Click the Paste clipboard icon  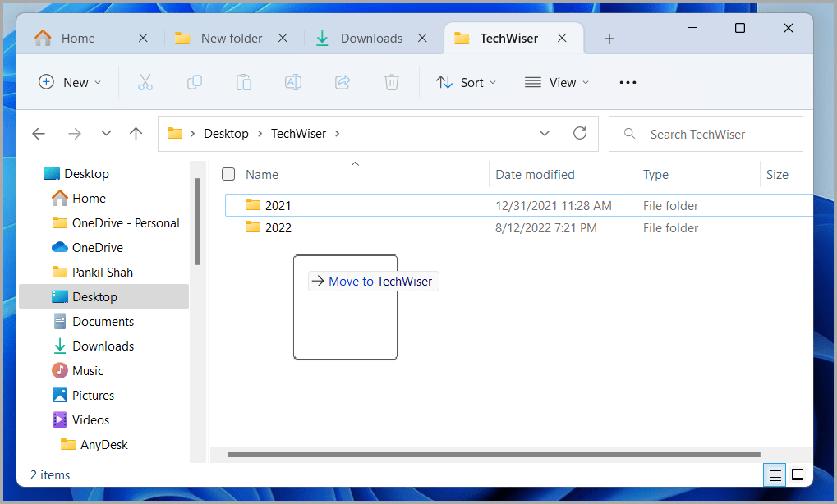[x=244, y=82]
